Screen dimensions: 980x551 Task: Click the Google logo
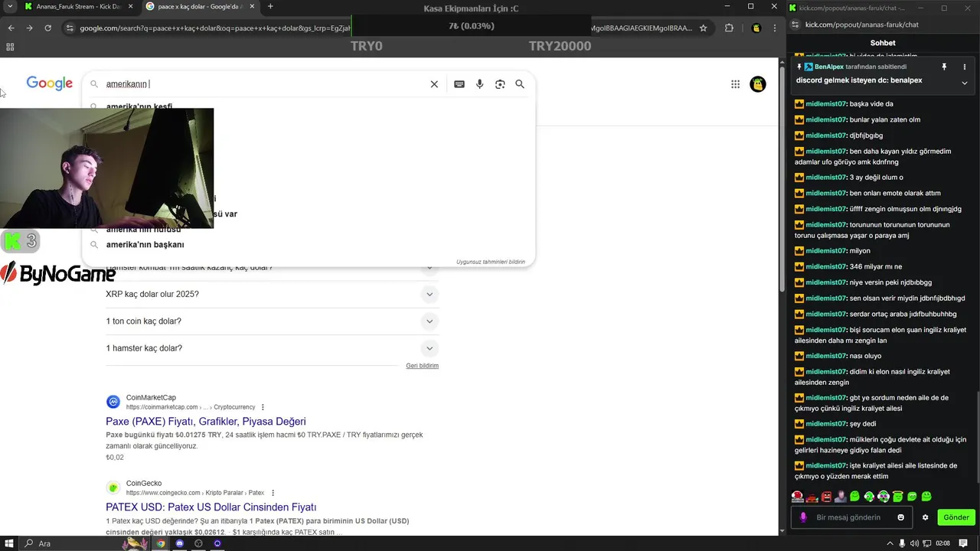coord(50,83)
